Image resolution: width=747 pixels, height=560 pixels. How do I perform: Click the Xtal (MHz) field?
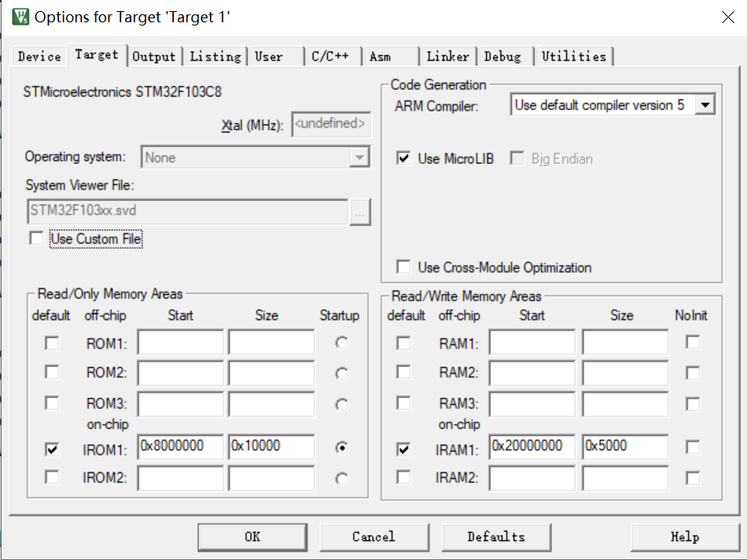click(x=331, y=123)
